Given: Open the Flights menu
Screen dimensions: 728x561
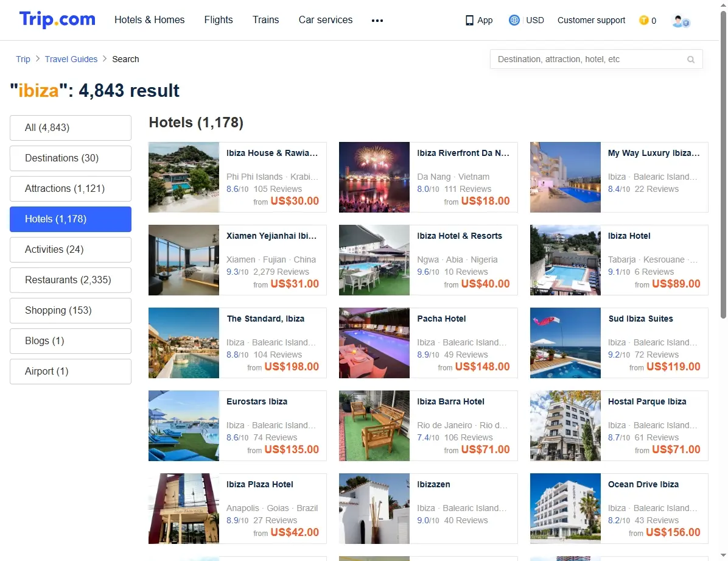Looking at the screenshot, I should [218, 20].
